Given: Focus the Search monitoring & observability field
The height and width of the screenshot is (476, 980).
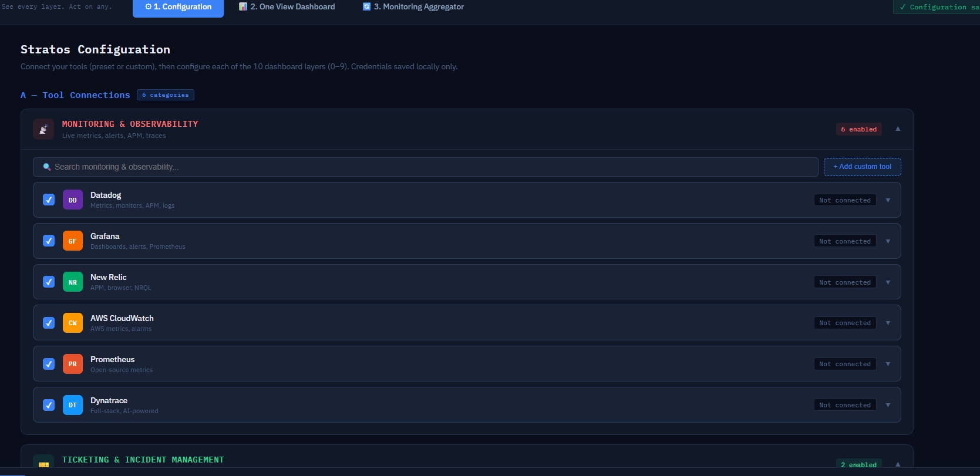Looking at the screenshot, I should point(426,167).
